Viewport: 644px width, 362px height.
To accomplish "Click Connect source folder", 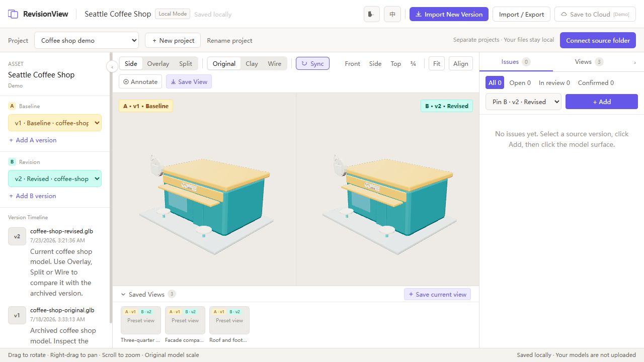I will pyautogui.click(x=598, y=40).
